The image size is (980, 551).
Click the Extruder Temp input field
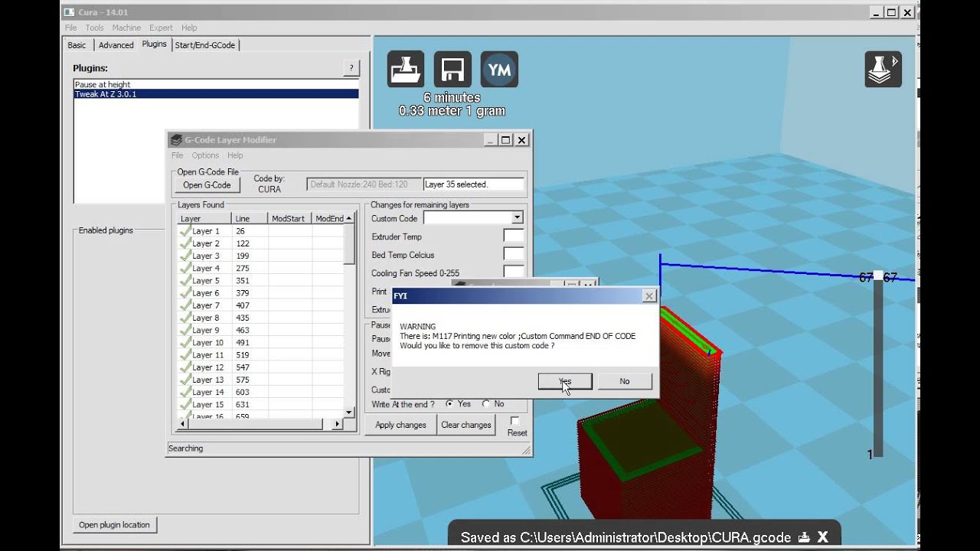(513, 236)
